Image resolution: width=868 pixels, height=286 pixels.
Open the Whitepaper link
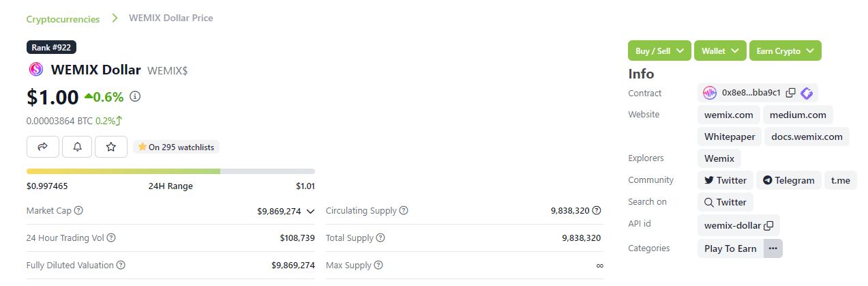pyautogui.click(x=730, y=137)
